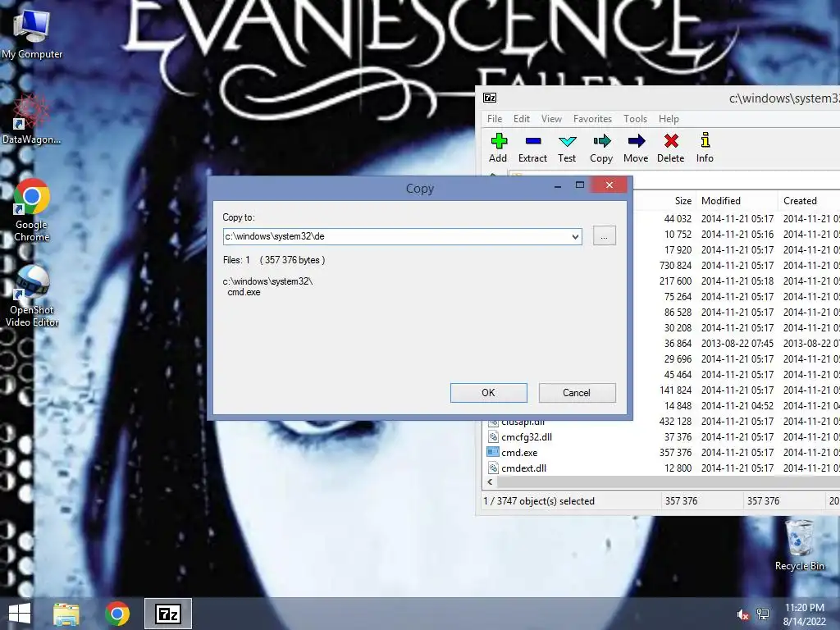
Task: Click '1 / 3747 object(s) selected' status text
Action: (539, 501)
